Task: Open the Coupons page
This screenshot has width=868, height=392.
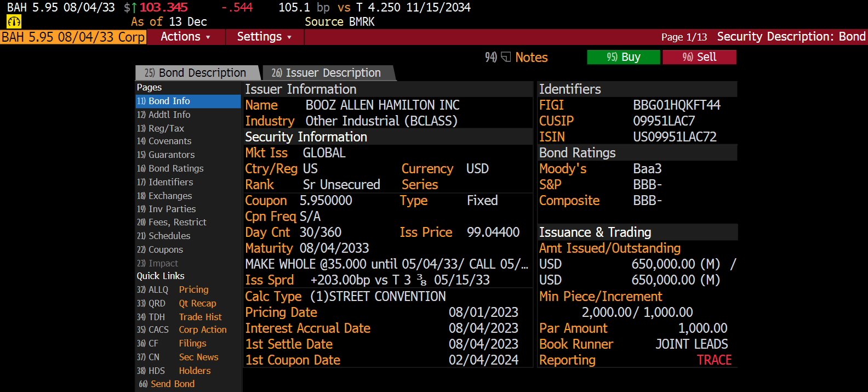Action: [x=188, y=249]
